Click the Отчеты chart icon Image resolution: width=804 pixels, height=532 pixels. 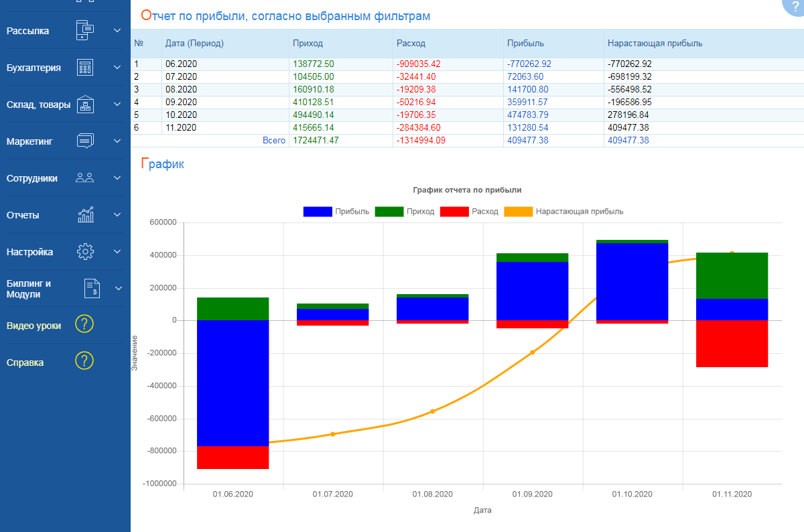(85, 215)
